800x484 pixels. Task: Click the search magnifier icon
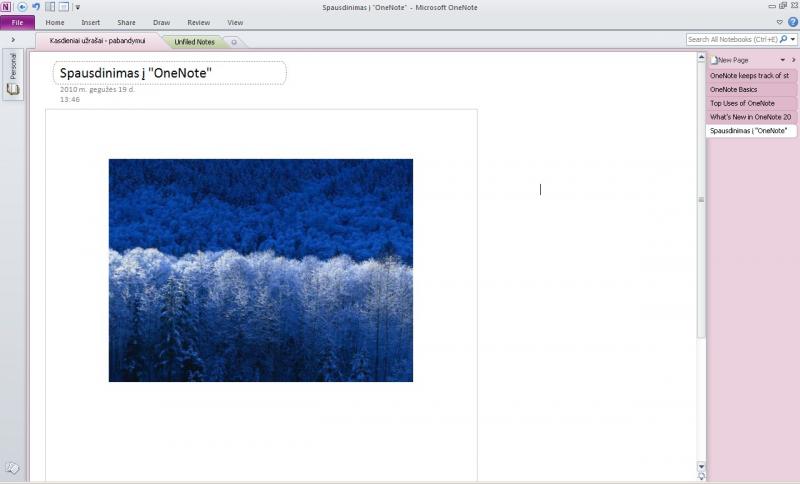click(783, 39)
